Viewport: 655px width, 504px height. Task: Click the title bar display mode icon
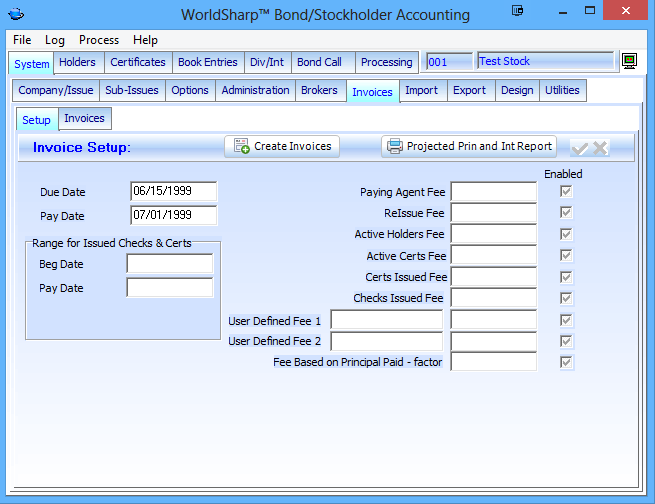tap(517, 13)
